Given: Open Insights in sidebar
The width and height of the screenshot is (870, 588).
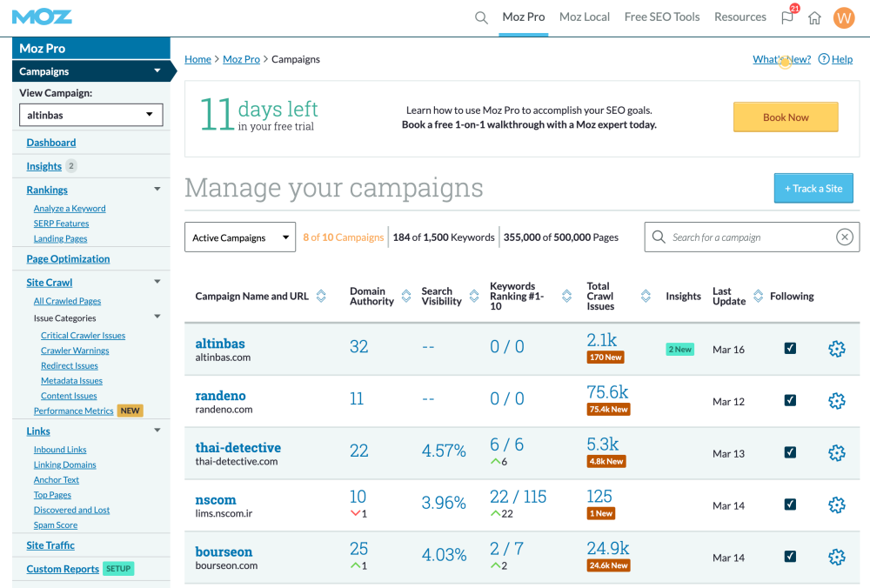Looking at the screenshot, I should point(43,166).
